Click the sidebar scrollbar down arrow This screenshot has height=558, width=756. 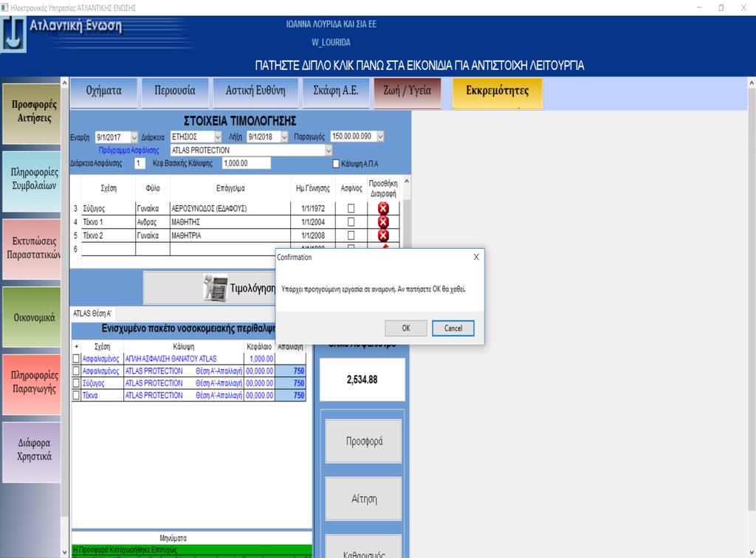point(65,552)
